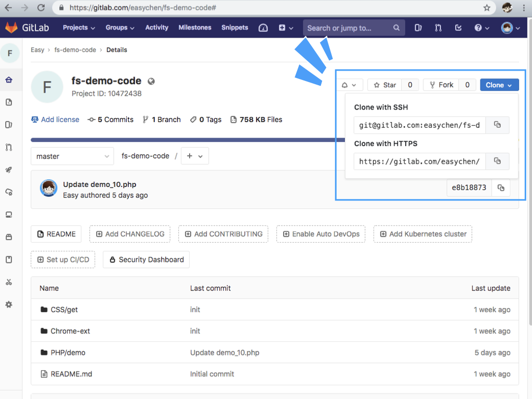Copy commit SHA e8b18873
The height and width of the screenshot is (399, 532).
501,188
